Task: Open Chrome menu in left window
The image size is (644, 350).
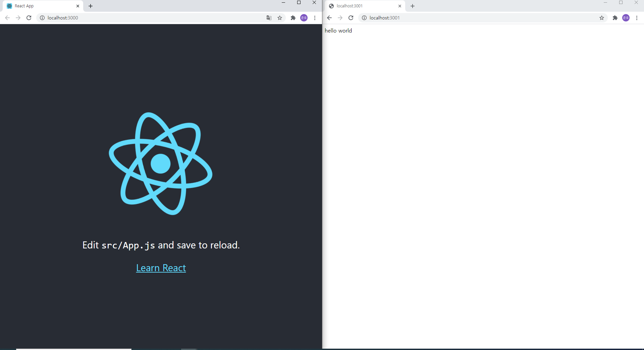Action: [315, 18]
